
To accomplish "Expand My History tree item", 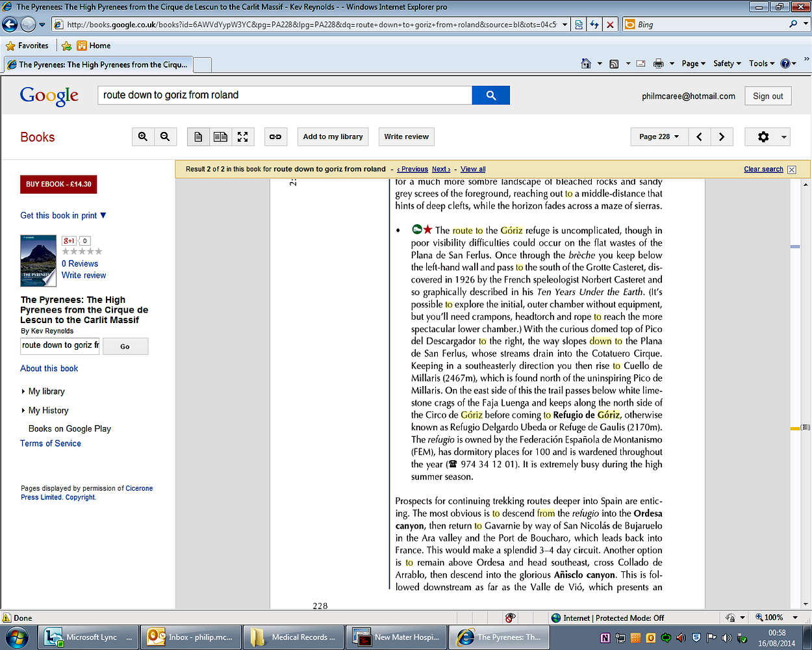I will 45,410.
